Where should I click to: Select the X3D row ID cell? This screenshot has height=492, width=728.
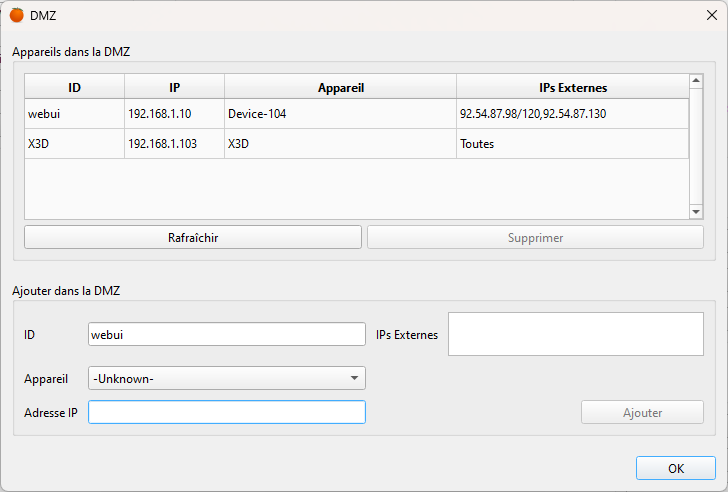click(x=74, y=144)
